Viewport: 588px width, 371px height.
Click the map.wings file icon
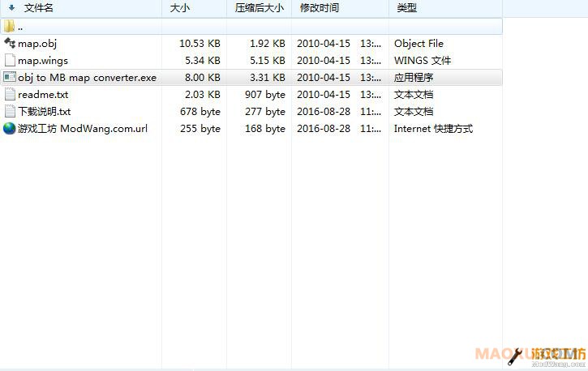tap(10, 61)
